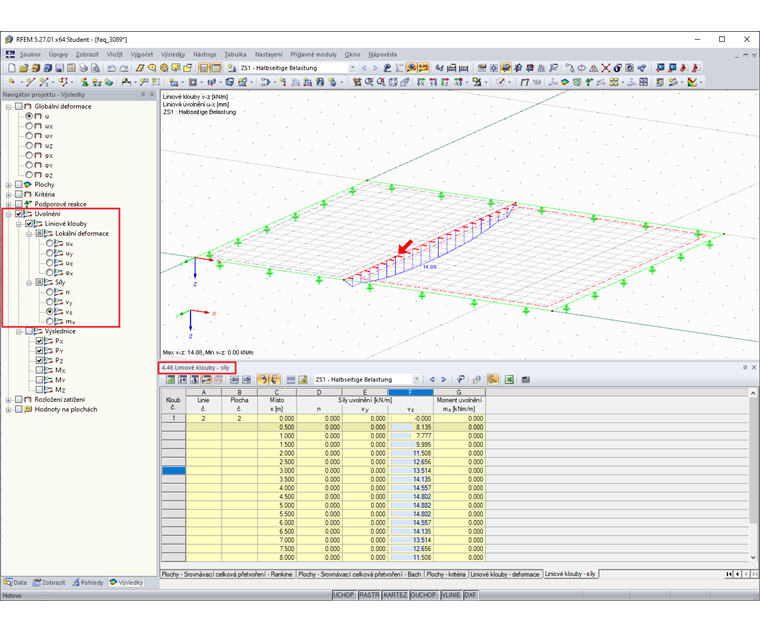Open the Soubor menu
Viewport: 760px width, 632px height.
(30, 54)
